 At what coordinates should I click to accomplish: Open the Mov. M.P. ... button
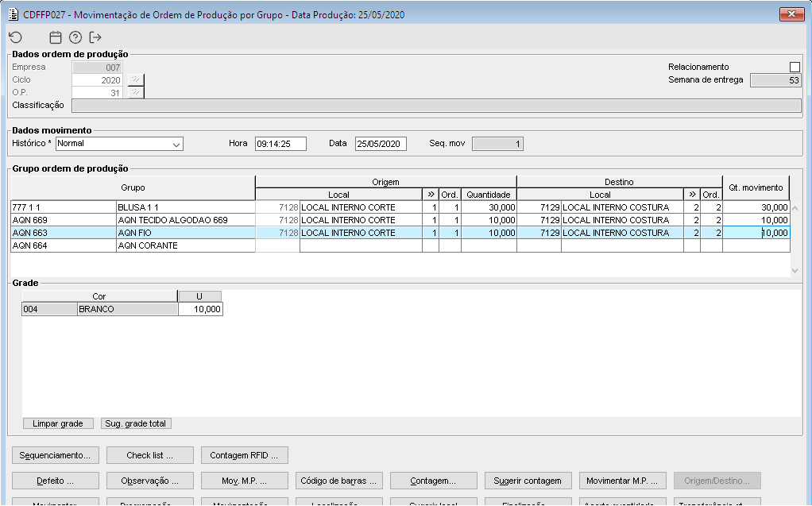(x=245, y=481)
